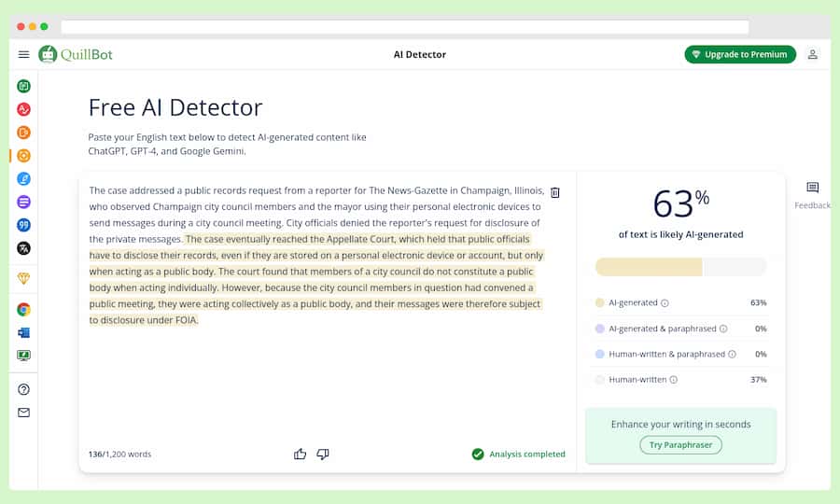This screenshot has width=840, height=504.
Task: Click Try Paraphraser button
Action: point(681,445)
